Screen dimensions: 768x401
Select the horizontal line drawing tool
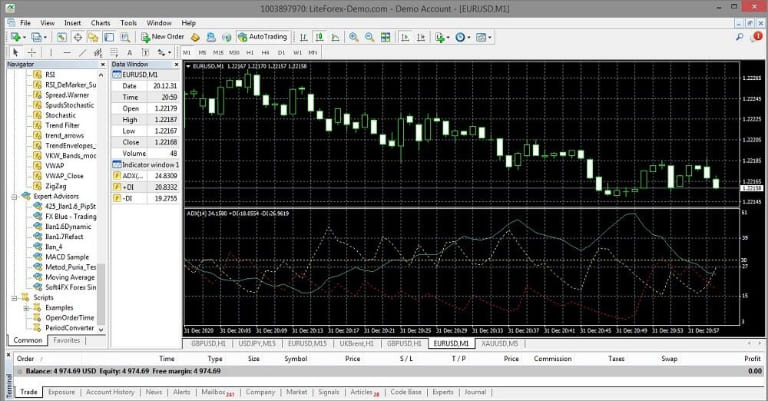67,52
